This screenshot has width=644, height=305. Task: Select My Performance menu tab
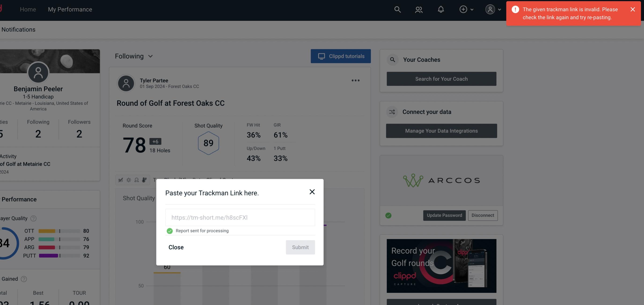click(x=70, y=9)
